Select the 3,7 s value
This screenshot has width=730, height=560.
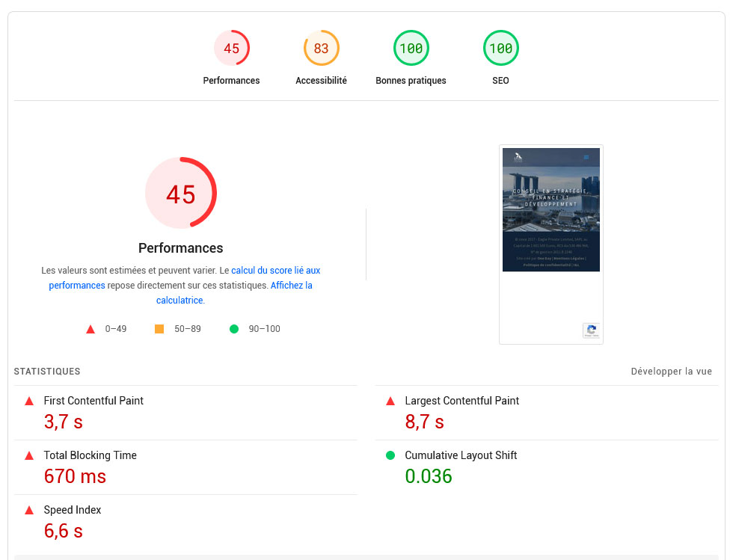pyautogui.click(x=64, y=422)
